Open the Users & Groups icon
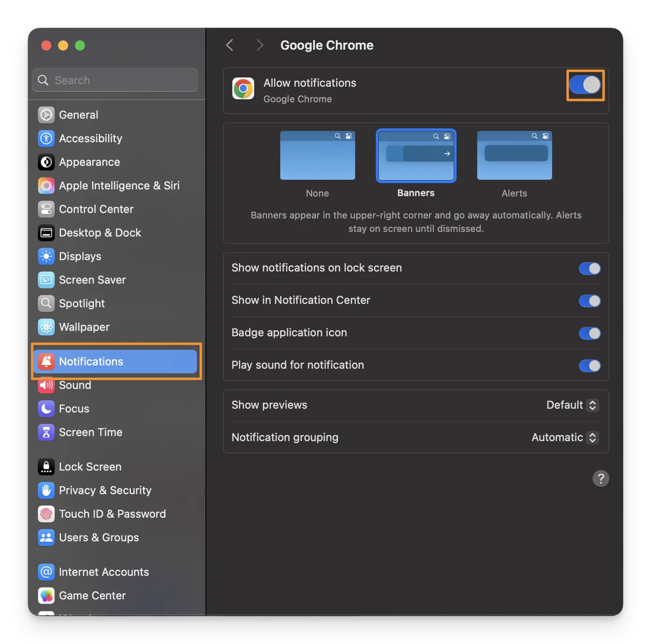Screen dimensions: 651x644 point(46,537)
